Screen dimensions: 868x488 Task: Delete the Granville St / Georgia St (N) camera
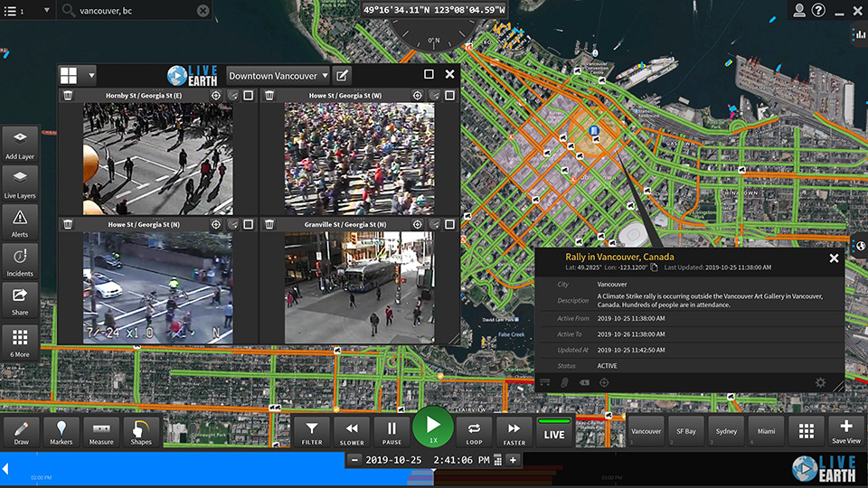coord(269,225)
